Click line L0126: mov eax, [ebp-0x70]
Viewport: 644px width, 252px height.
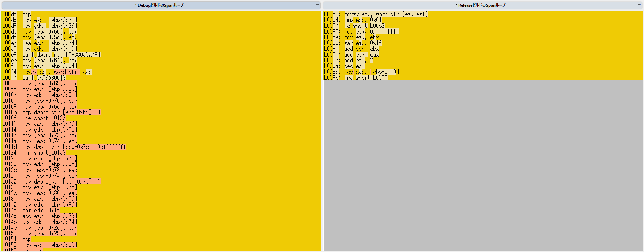click(x=40, y=159)
